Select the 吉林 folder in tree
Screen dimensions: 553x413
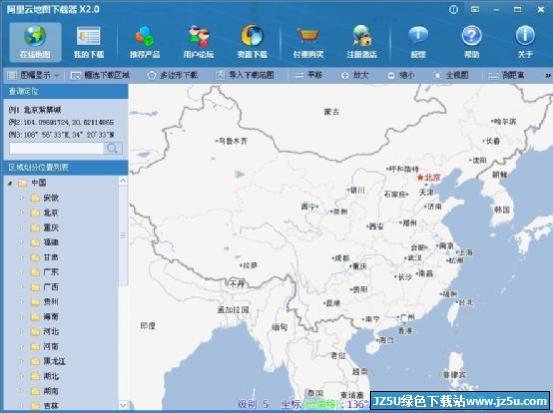point(44,406)
